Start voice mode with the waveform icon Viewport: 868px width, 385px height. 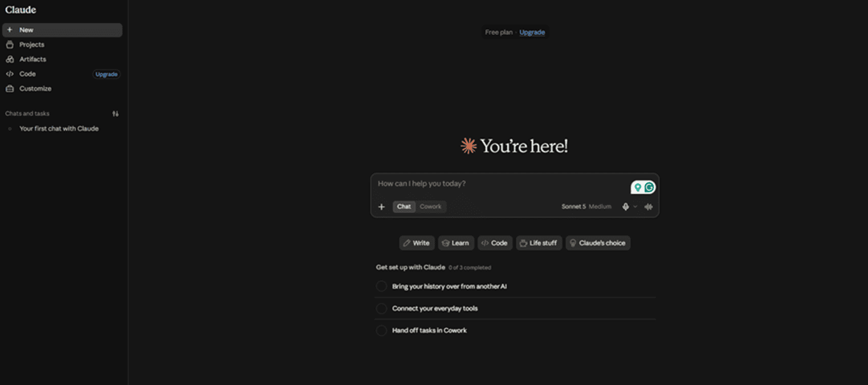point(649,207)
